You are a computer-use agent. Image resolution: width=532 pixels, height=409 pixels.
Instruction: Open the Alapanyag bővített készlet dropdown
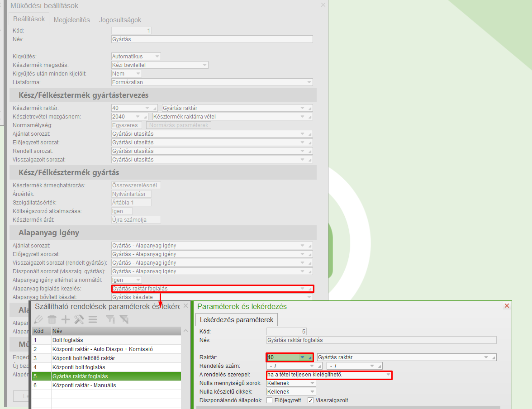tap(309, 297)
